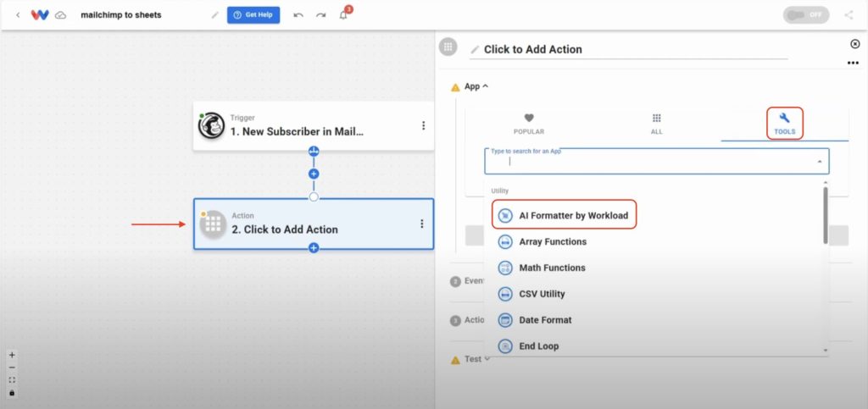Click the AI Formatter icon
The height and width of the screenshot is (409, 868).
coord(505,216)
